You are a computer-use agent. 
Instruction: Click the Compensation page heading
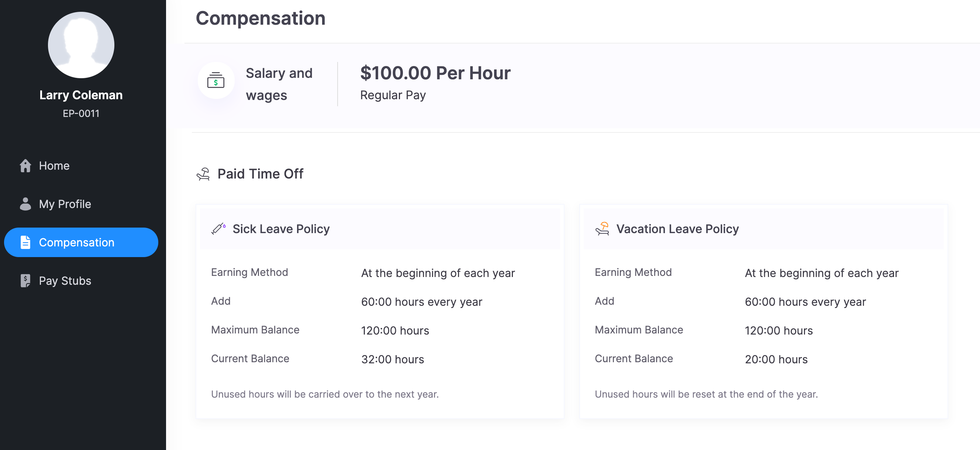point(260,18)
